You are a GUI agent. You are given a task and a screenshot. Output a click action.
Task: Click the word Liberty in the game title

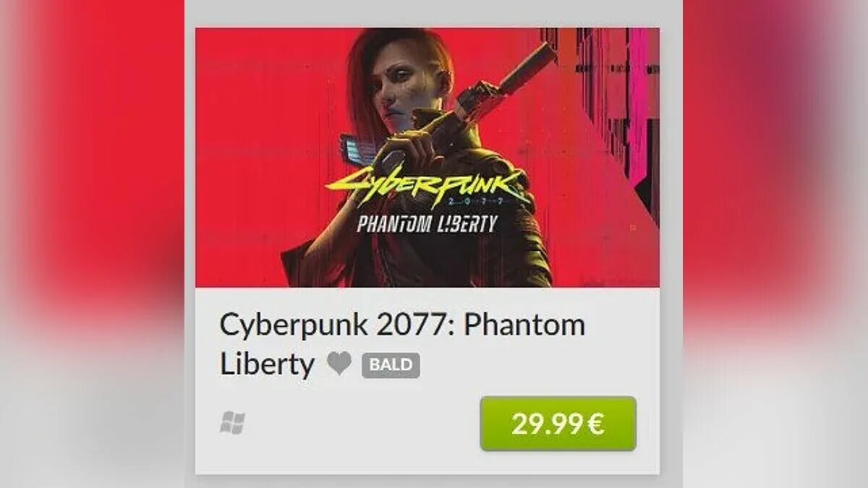point(267,364)
